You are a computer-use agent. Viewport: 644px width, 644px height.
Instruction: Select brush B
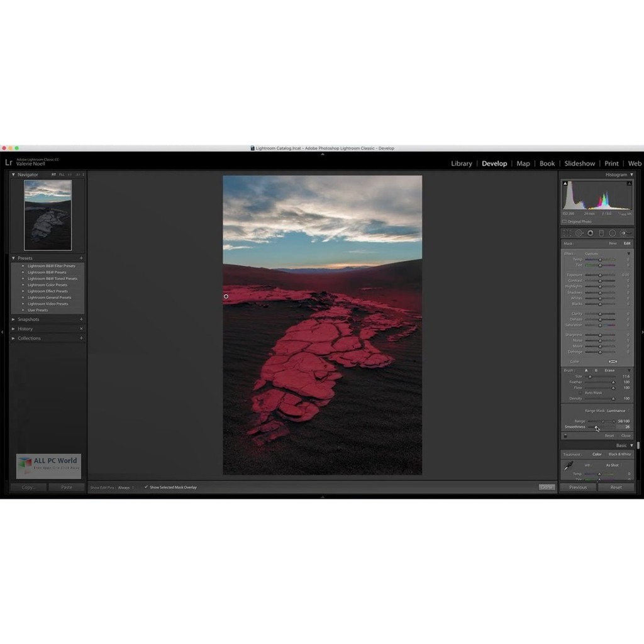(x=596, y=370)
